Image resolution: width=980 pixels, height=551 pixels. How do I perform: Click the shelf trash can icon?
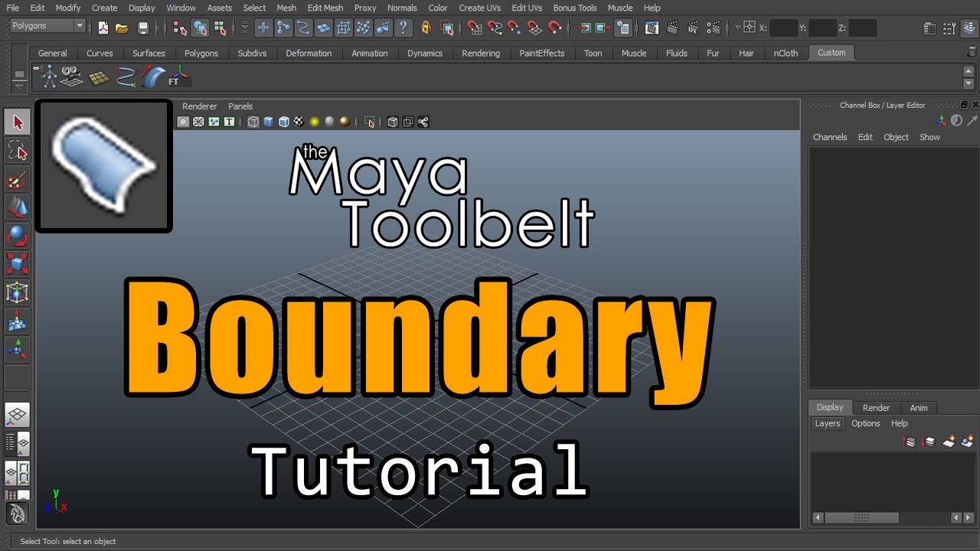click(x=972, y=53)
